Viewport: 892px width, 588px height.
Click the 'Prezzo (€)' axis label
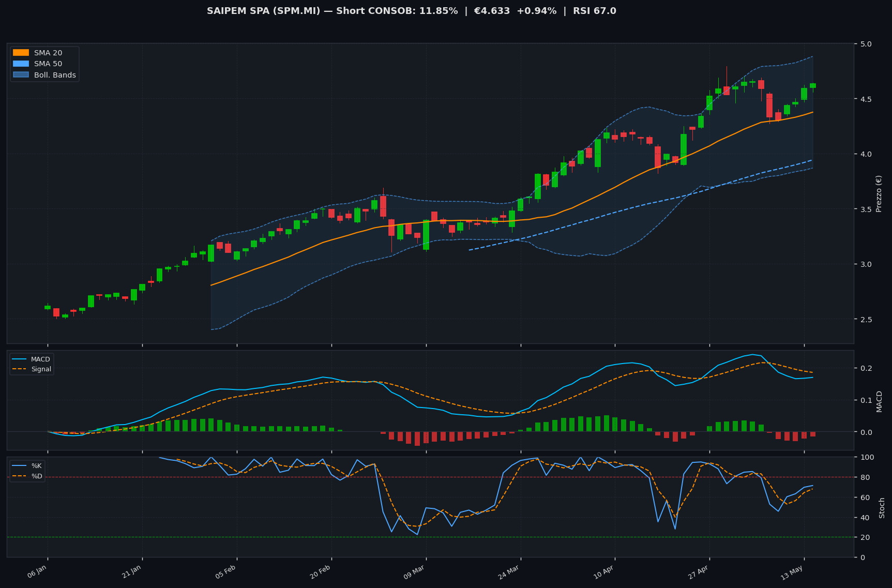click(879, 193)
